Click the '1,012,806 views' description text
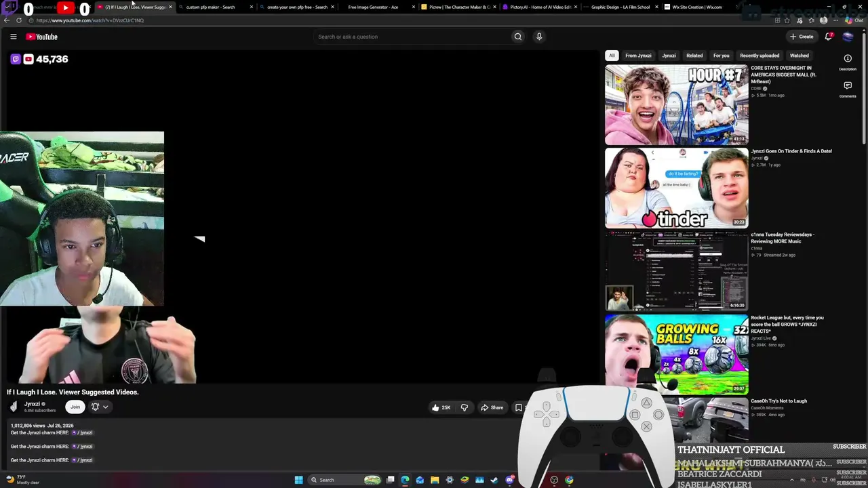This screenshot has height=488, width=868. click(28, 426)
